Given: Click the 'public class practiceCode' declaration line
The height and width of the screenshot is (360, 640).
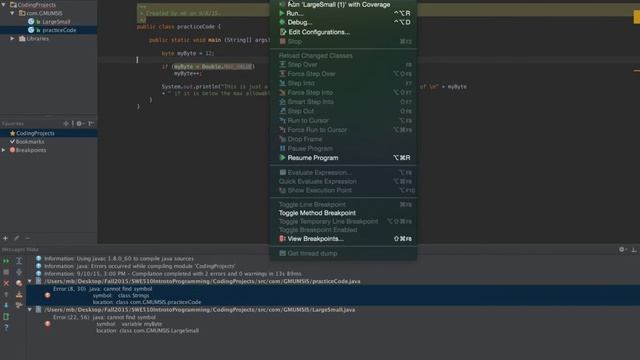Looking at the screenshot, I should [179, 27].
